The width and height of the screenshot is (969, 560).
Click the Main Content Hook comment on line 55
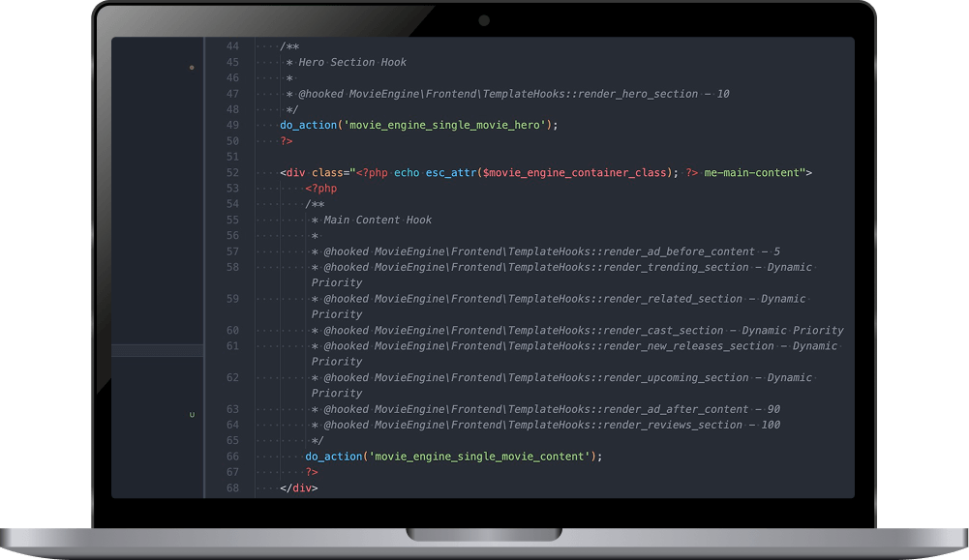[x=377, y=220]
